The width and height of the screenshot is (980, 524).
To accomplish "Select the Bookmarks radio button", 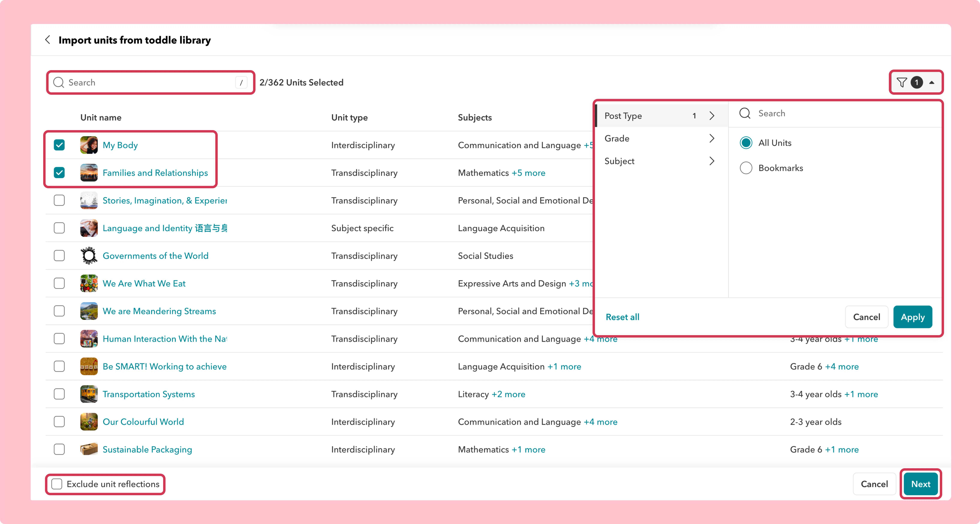I will (746, 168).
